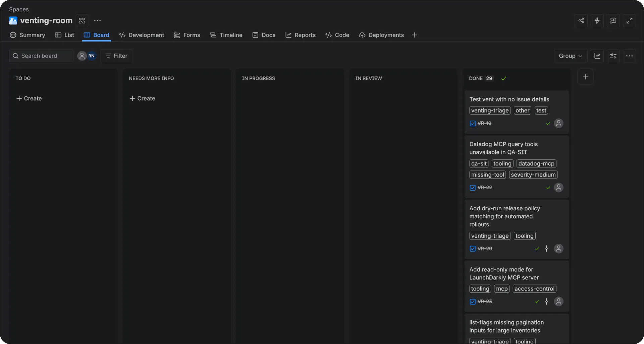Open the Deployments tab
Screen dimensions: 644x344
(x=381, y=35)
